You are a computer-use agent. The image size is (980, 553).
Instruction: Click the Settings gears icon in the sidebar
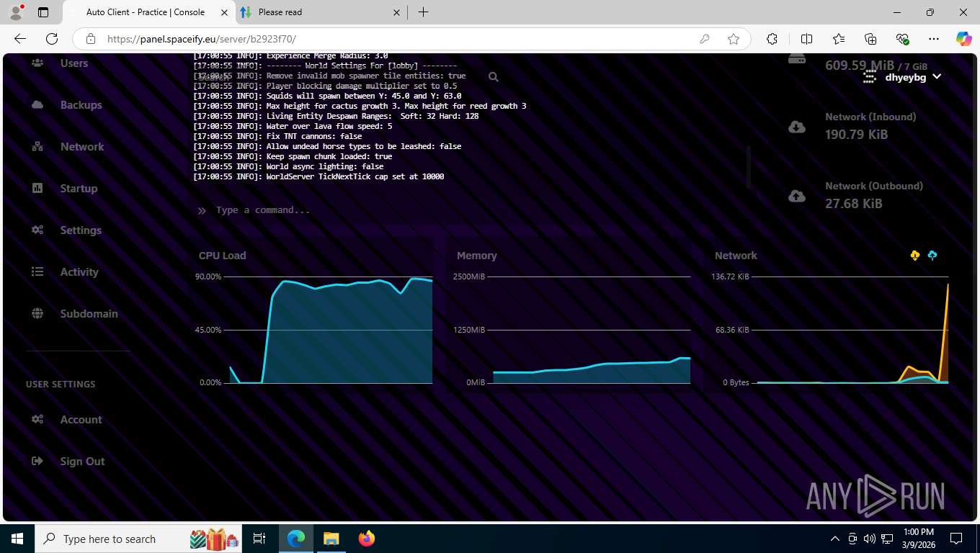pos(37,230)
